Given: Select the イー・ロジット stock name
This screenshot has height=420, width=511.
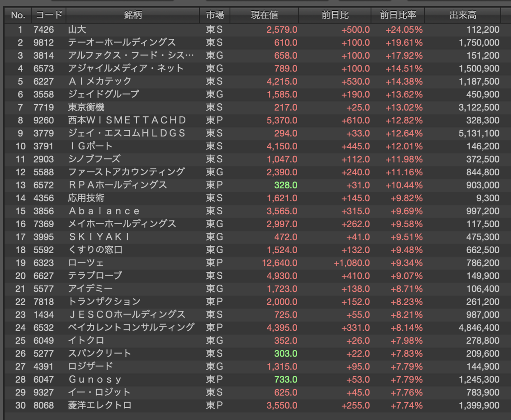Looking at the screenshot, I should 99,391.
